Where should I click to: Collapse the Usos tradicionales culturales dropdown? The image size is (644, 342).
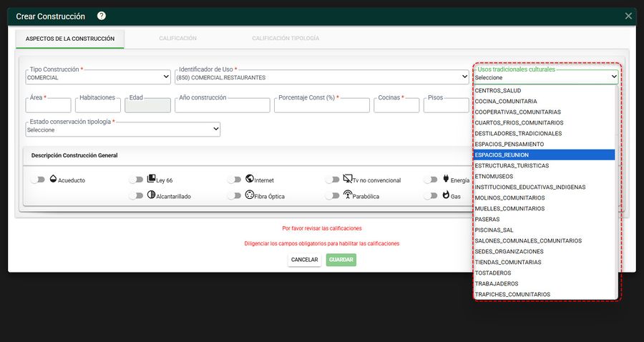[x=545, y=77]
